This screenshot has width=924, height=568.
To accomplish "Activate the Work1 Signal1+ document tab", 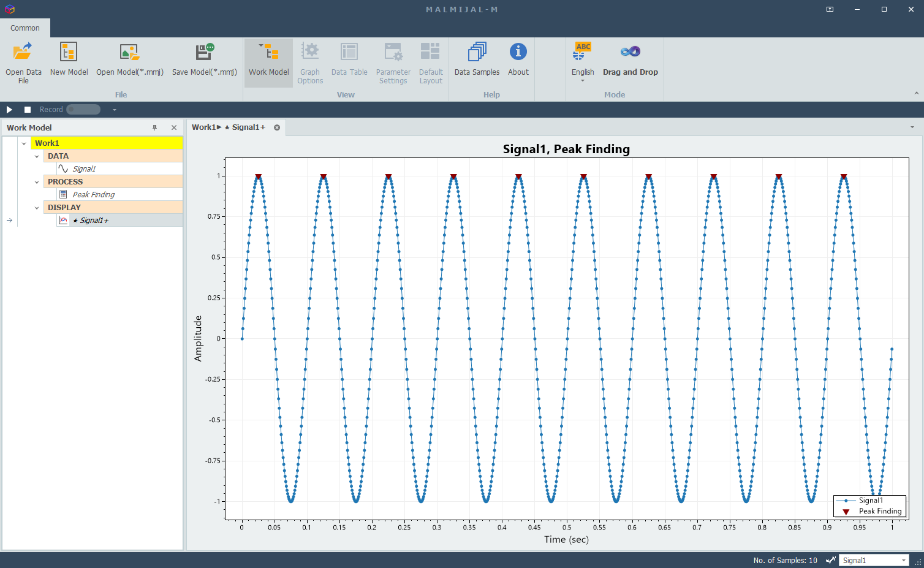I will coord(229,127).
